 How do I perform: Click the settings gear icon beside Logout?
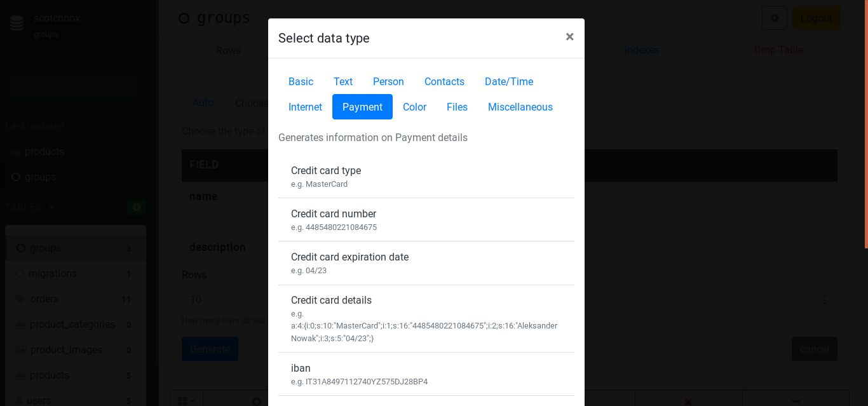tap(775, 18)
